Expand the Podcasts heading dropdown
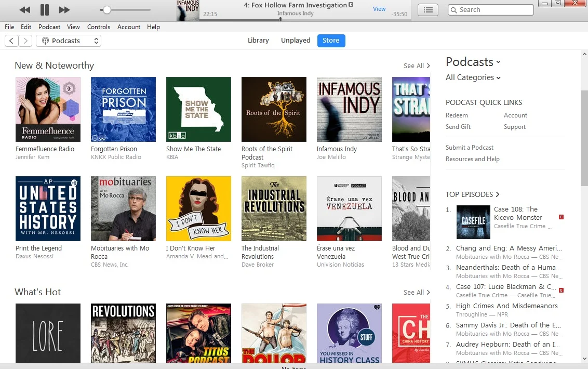The width and height of the screenshot is (588, 369). [473, 61]
